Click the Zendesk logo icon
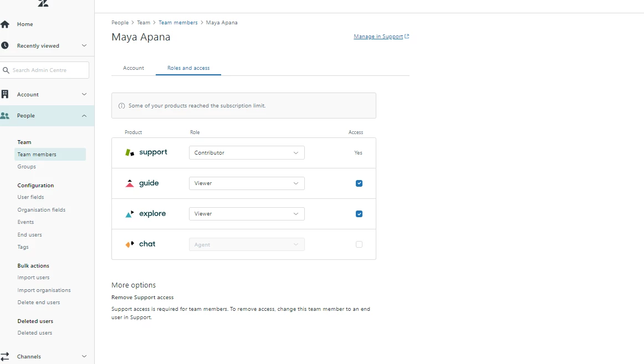Image resolution: width=644 pixels, height=364 pixels. 43,3
